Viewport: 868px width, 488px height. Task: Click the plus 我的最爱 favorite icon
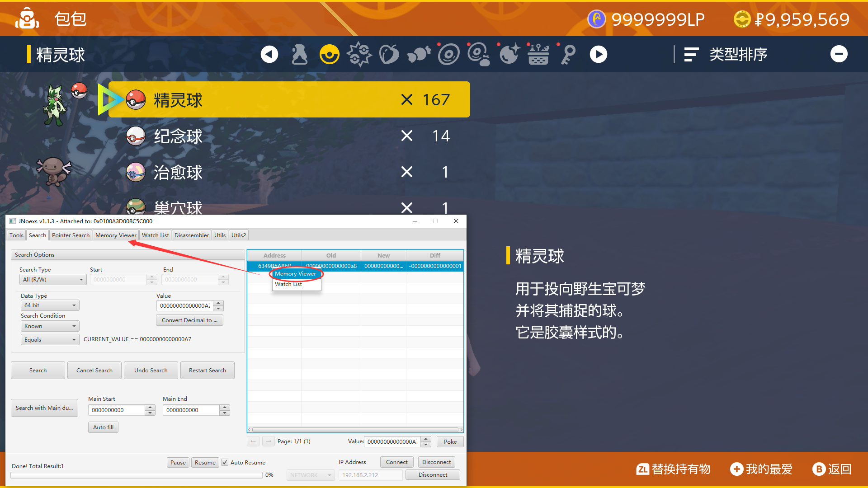click(737, 469)
